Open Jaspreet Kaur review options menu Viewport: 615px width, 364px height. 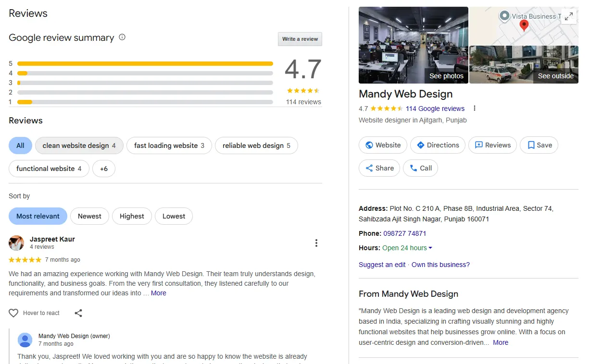(316, 243)
